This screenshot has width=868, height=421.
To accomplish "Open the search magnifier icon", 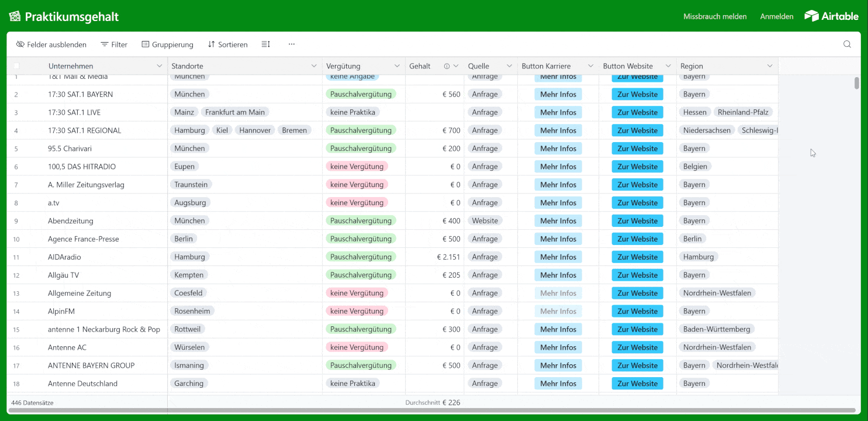I will click(x=847, y=44).
